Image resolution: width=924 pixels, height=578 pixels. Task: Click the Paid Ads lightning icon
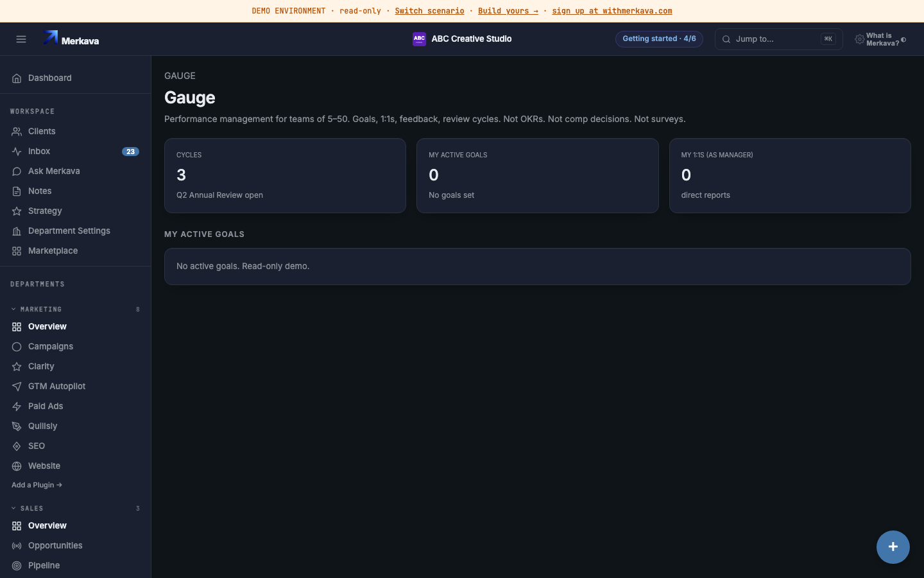(x=17, y=407)
